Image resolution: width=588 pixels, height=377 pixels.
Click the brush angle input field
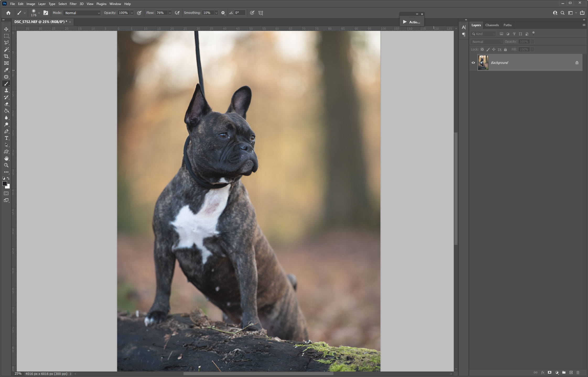coord(240,13)
